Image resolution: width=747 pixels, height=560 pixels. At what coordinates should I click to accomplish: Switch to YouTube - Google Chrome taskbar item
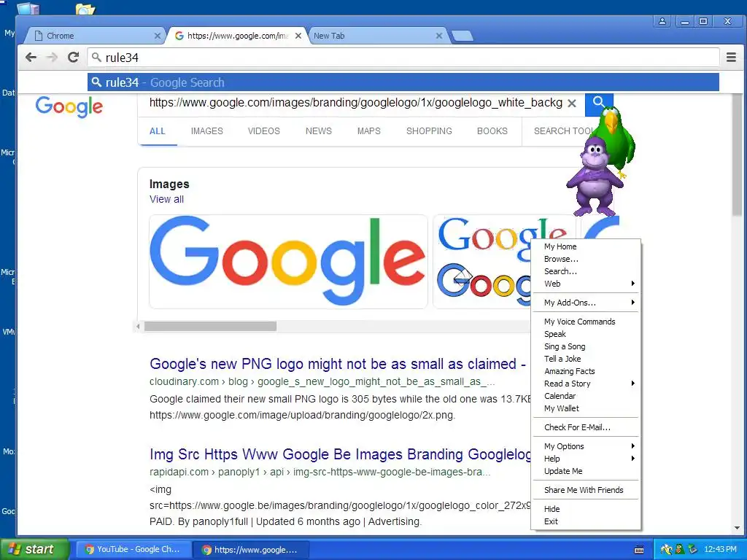click(x=133, y=550)
